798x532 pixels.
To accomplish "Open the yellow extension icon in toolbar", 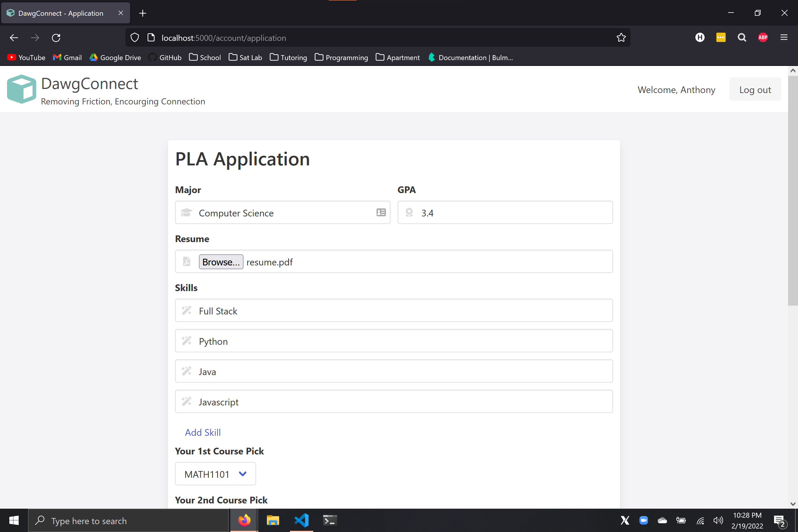I will tap(721, 38).
